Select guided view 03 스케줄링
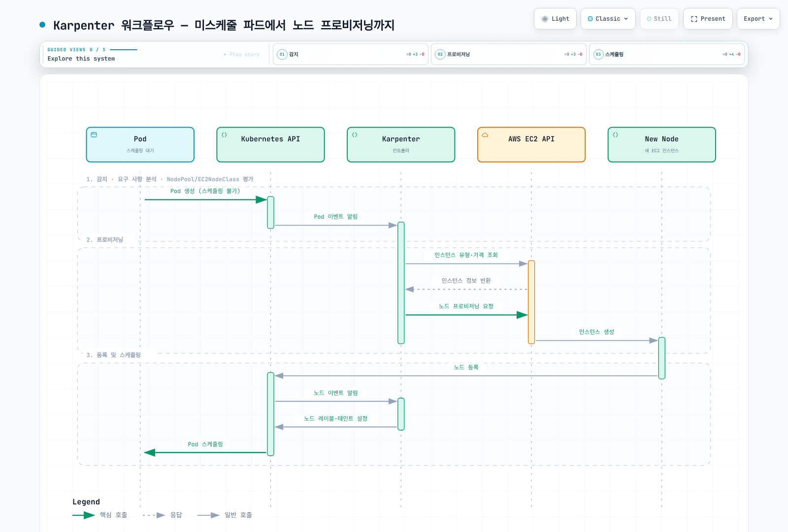 coord(667,54)
